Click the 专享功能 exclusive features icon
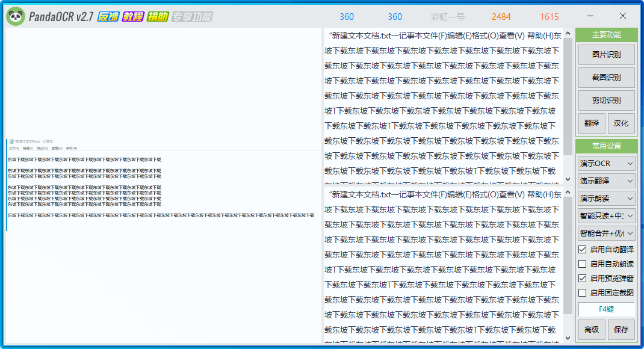Screen dimensions: 644x349 pos(192,17)
